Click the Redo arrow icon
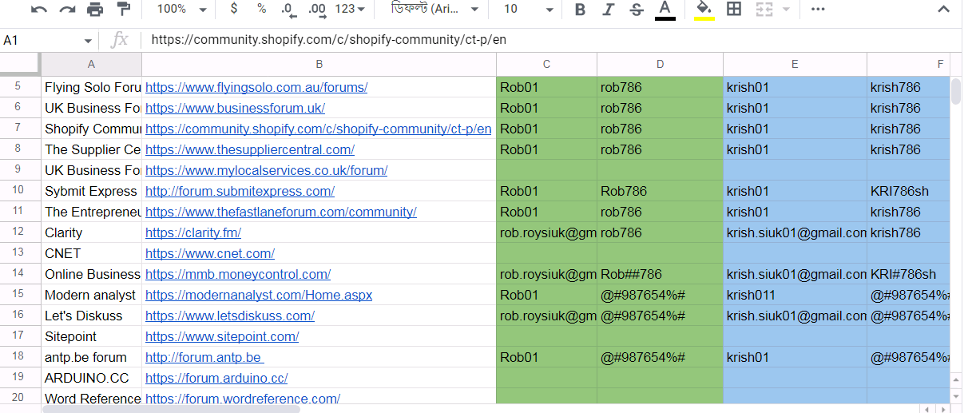This screenshot has width=980, height=413. pyautogui.click(x=67, y=10)
